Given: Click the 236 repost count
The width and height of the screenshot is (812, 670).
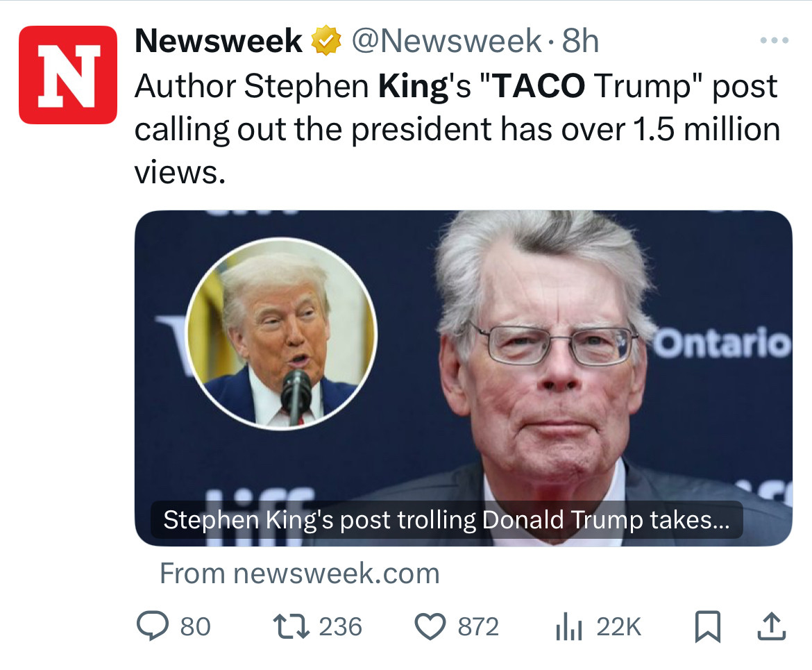Looking at the screenshot, I should pos(340,626).
